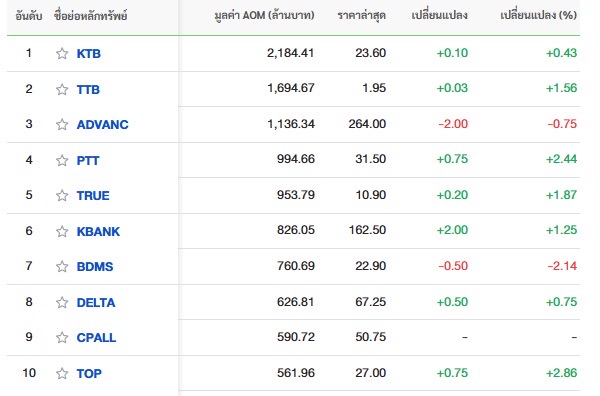Open the CPALL symbol link
600x396 pixels.
coord(96,337)
